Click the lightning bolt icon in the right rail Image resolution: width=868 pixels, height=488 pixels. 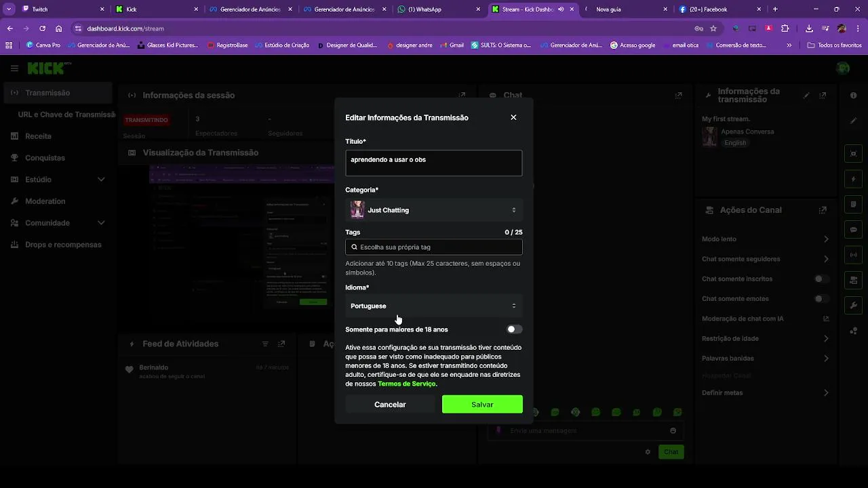853,180
